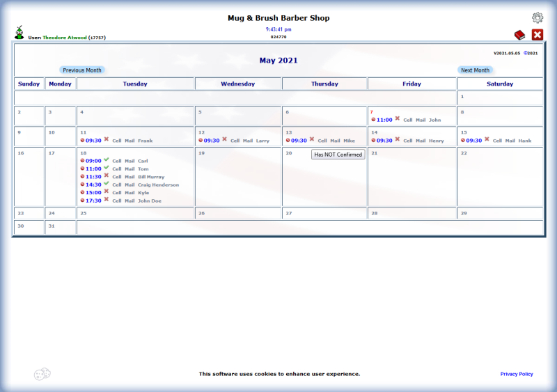Click the May 2021 month title

(278, 61)
